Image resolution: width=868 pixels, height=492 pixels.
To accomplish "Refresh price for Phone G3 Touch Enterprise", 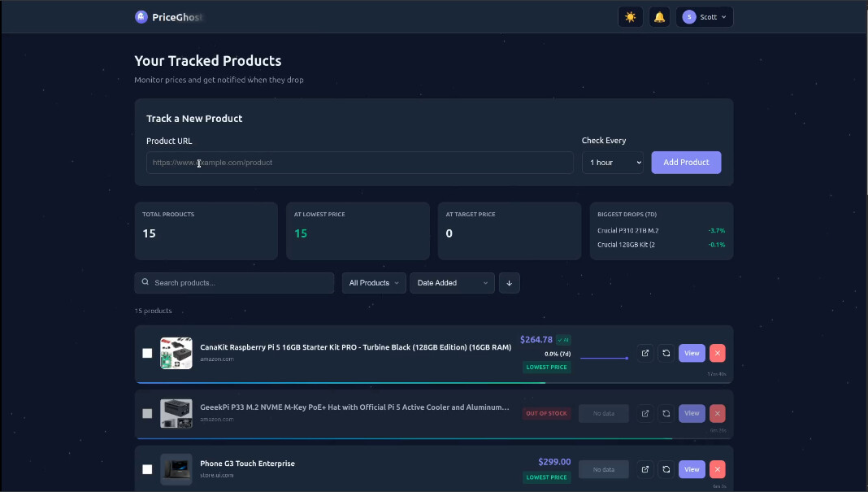I will click(666, 469).
